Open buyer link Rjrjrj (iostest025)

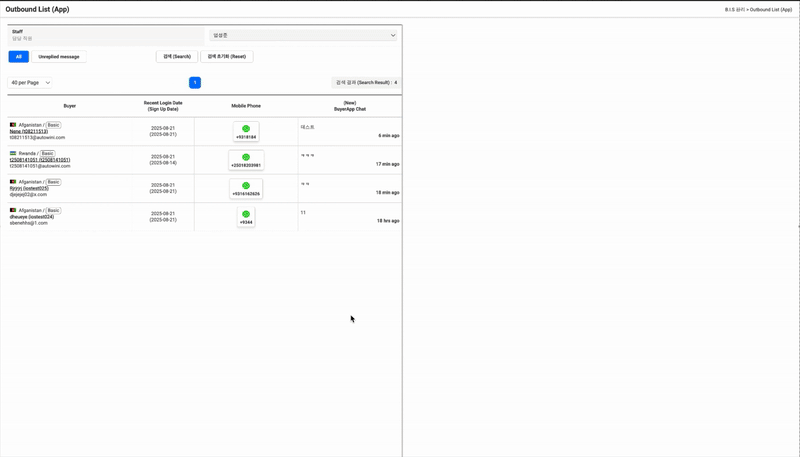29,188
